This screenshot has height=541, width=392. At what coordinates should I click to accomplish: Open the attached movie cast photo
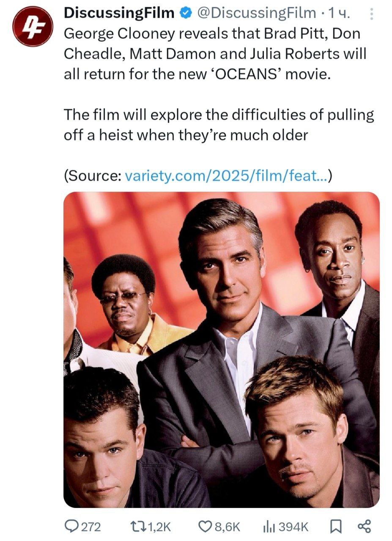point(222,350)
